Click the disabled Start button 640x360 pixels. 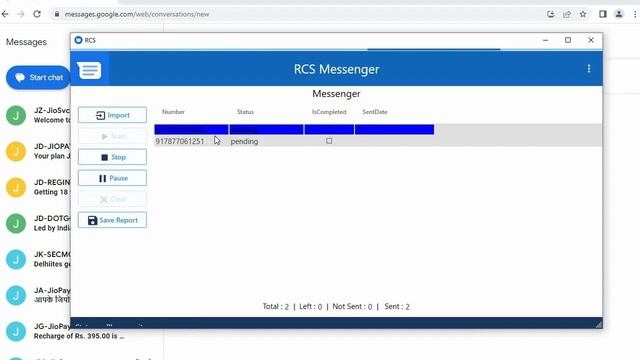pos(112,136)
